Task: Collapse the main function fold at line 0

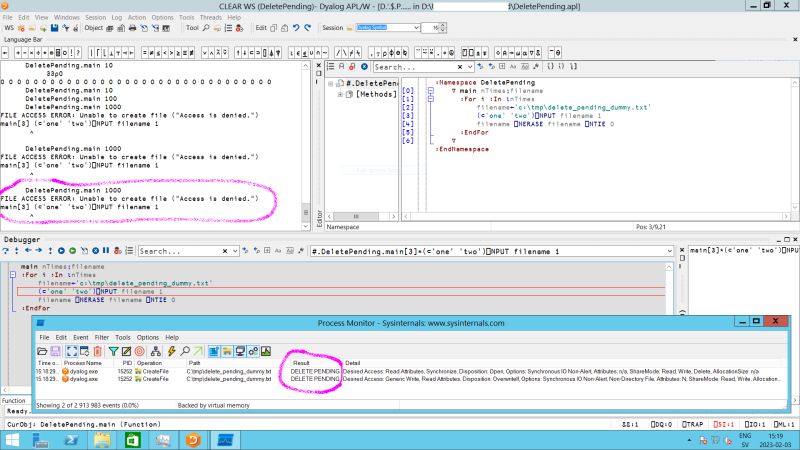Action: (x=431, y=91)
